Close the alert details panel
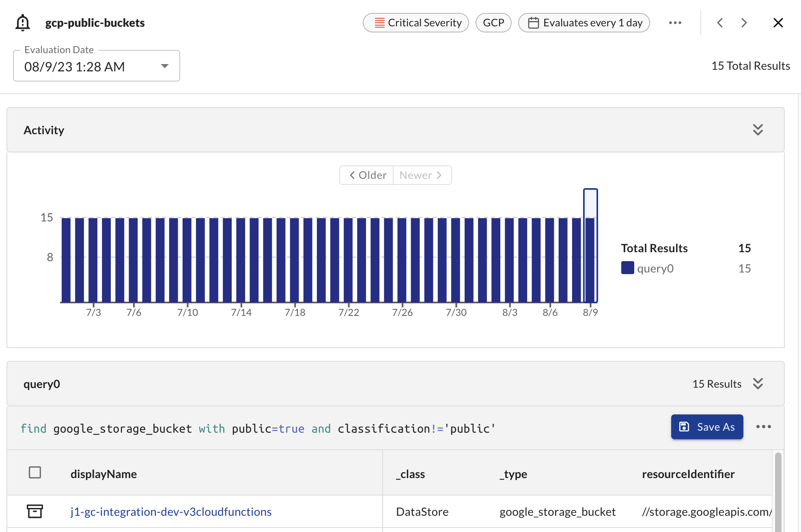This screenshot has width=801, height=532. pos(778,23)
